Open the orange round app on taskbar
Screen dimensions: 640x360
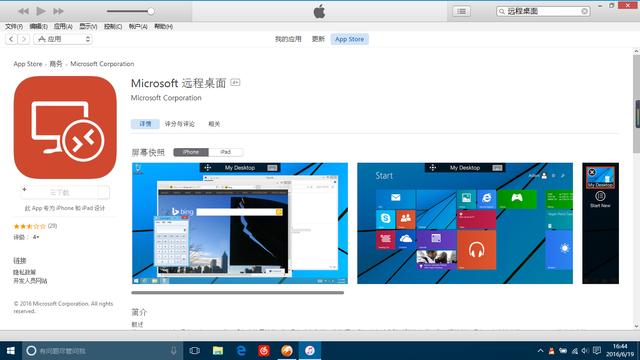coord(287,351)
